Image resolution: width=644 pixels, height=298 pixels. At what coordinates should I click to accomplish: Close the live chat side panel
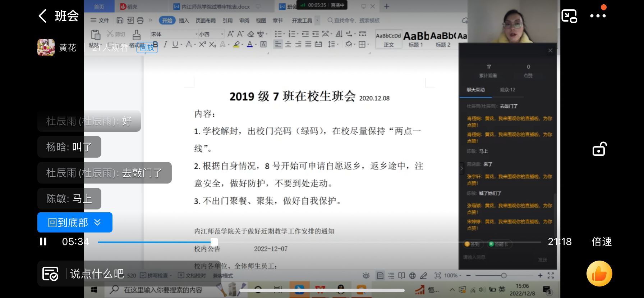click(550, 50)
